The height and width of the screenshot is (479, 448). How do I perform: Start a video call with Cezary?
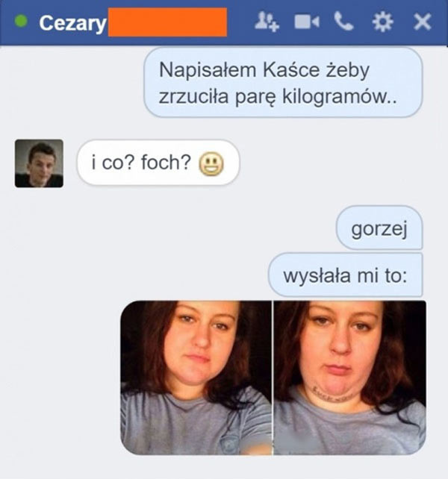tap(307, 22)
